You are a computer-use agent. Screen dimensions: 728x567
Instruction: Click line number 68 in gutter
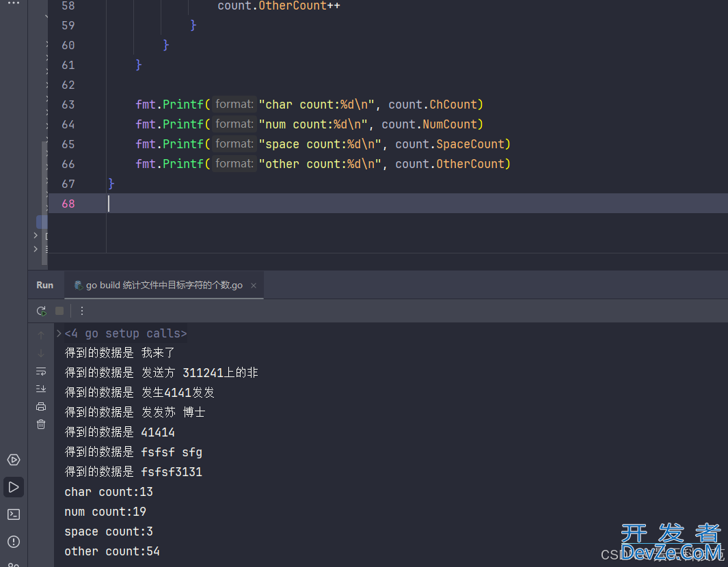[68, 204]
